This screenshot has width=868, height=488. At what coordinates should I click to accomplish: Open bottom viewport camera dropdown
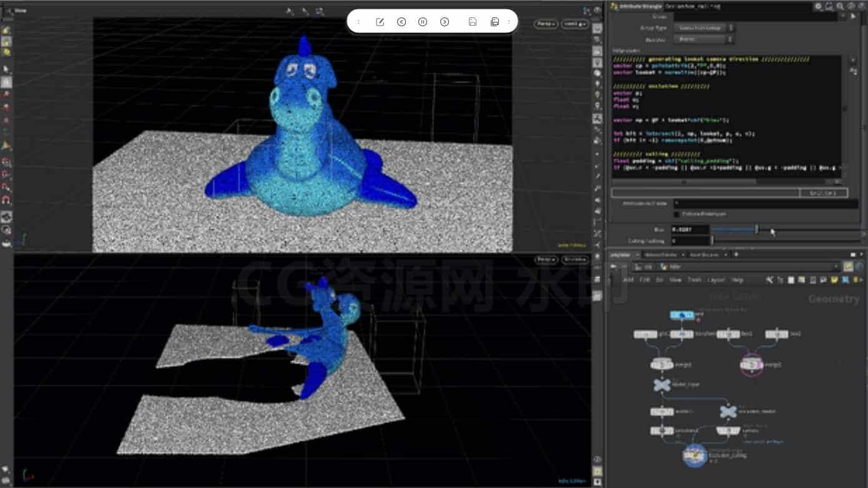[x=575, y=259]
